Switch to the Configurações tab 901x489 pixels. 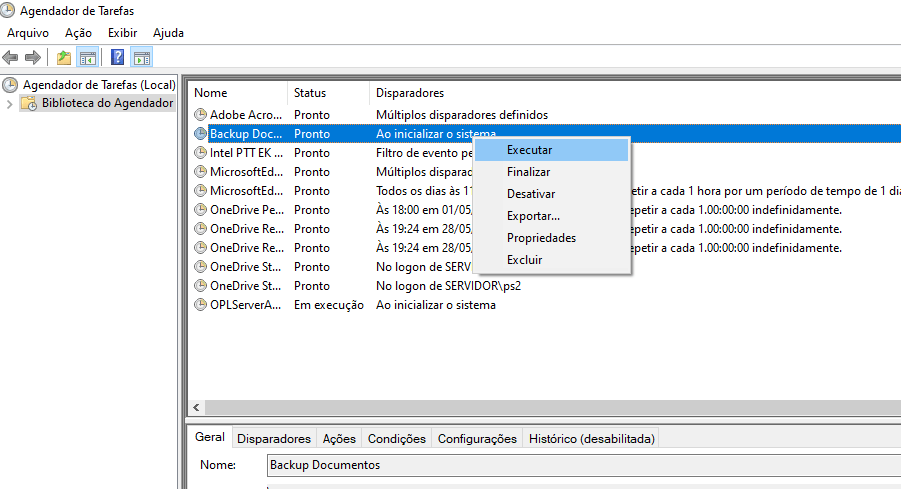(477, 439)
